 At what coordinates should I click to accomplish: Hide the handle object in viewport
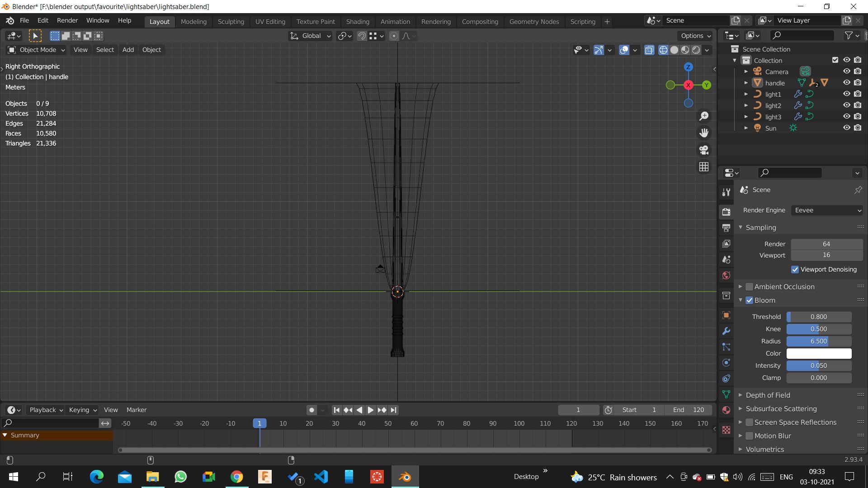(847, 83)
